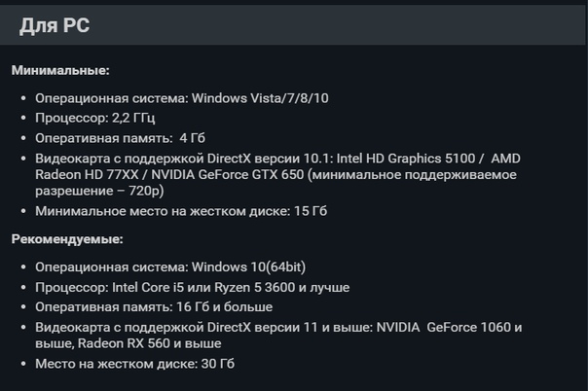Click the minimum disk space 15 Гб line

(181, 210)
